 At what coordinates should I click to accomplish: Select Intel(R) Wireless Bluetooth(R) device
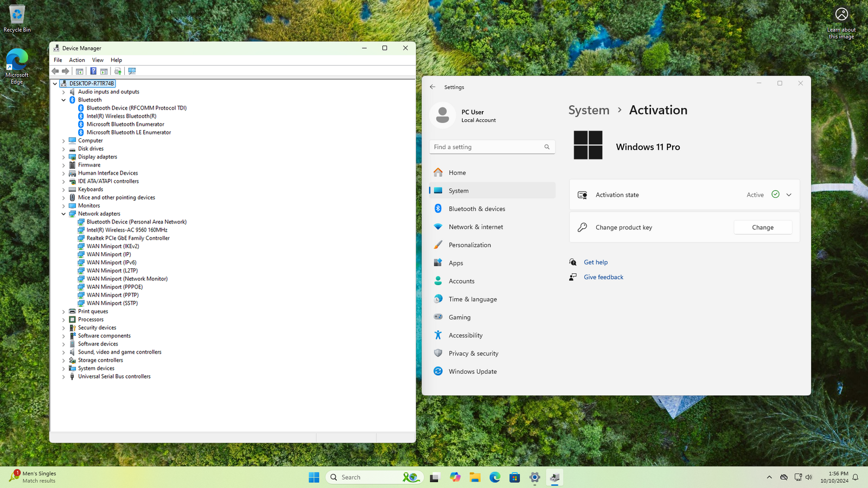(122, 116)
